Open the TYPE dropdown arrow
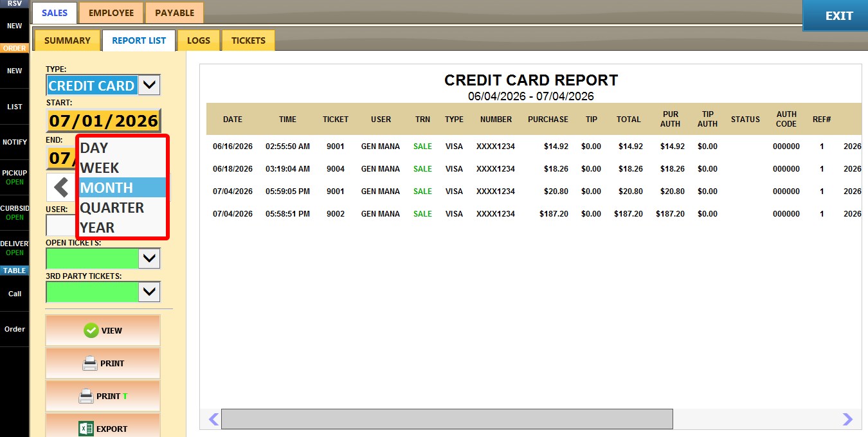The image size is (868, 437). (149, 85)
